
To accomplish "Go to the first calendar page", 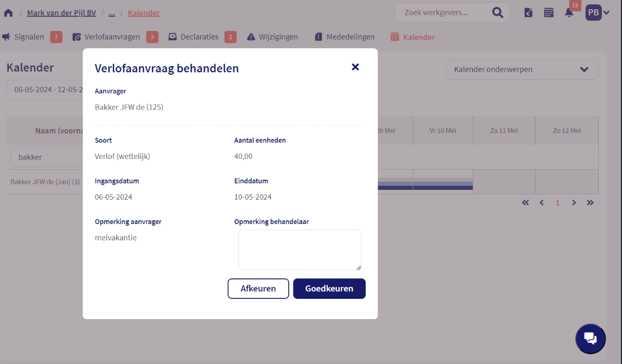I will [x=525, y=203].
